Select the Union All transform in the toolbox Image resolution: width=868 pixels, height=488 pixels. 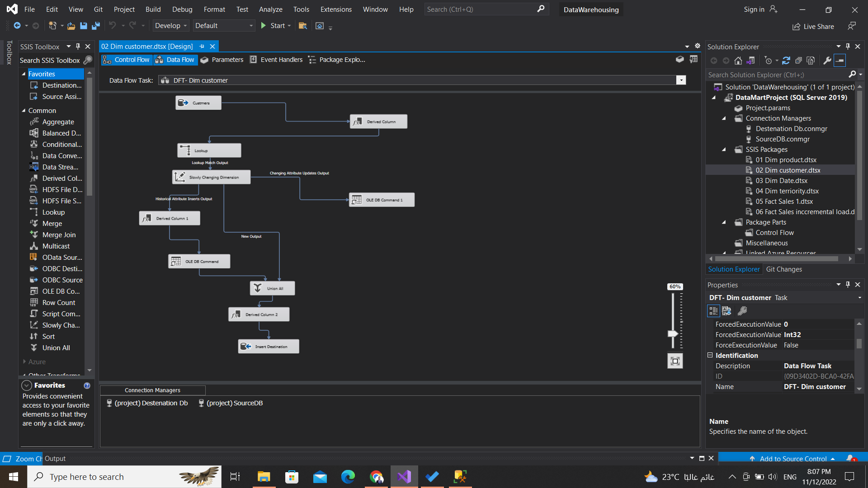coord(56,347)
